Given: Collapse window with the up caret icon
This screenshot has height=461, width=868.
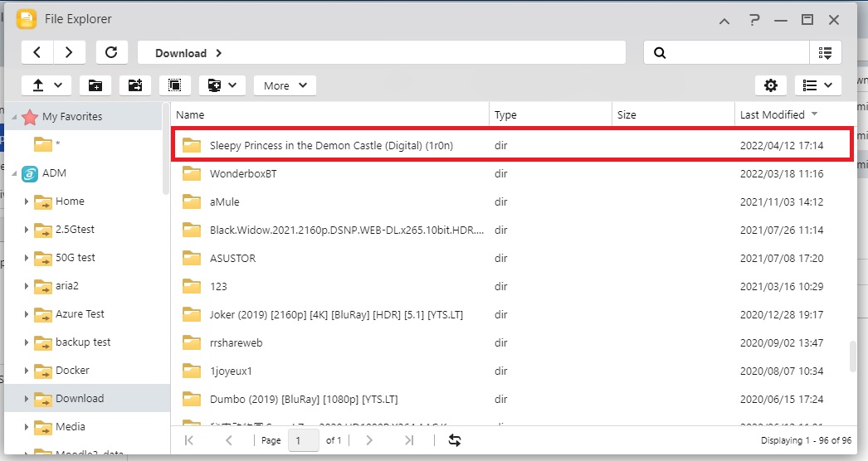Looking at the screenshot, I should [x=724, y=21].
